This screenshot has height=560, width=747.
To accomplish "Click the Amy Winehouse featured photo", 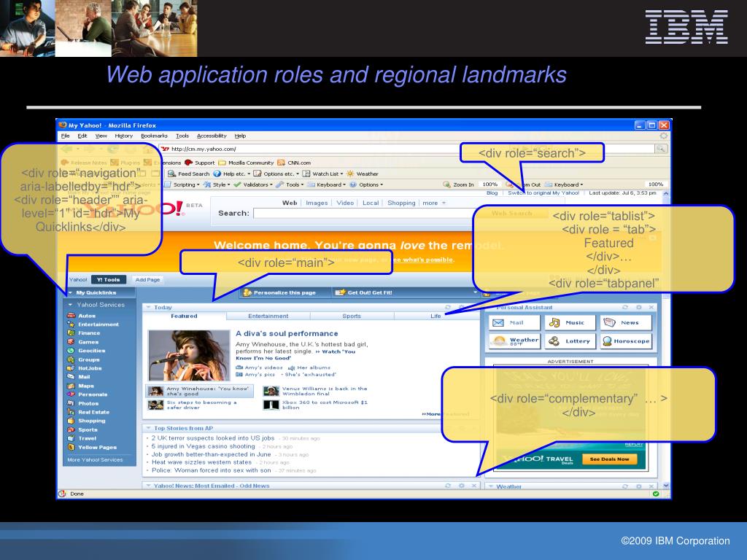I will tap(189, 355).
